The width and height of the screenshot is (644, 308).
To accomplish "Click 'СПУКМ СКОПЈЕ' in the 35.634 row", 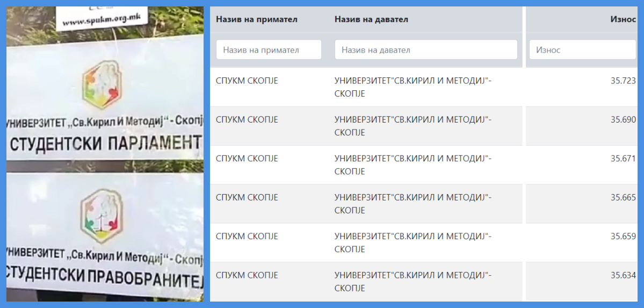I will tap(247, 275).
